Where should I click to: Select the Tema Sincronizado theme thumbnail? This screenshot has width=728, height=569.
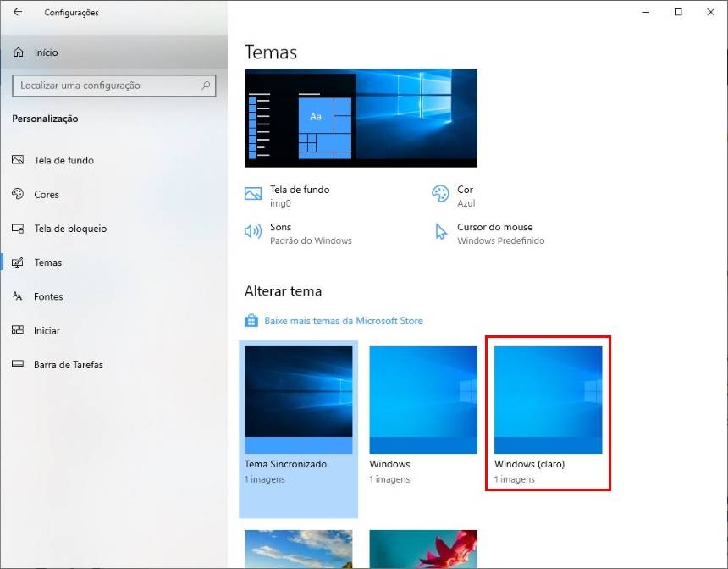tap(299, 400)
